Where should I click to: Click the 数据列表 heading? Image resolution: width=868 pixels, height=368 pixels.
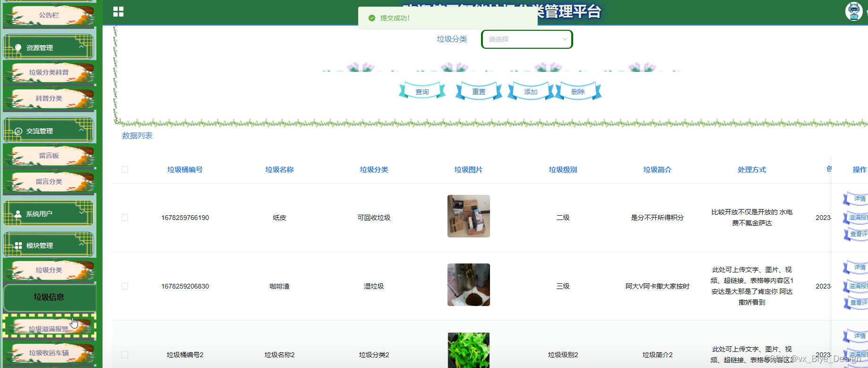(x=137, y=136)
